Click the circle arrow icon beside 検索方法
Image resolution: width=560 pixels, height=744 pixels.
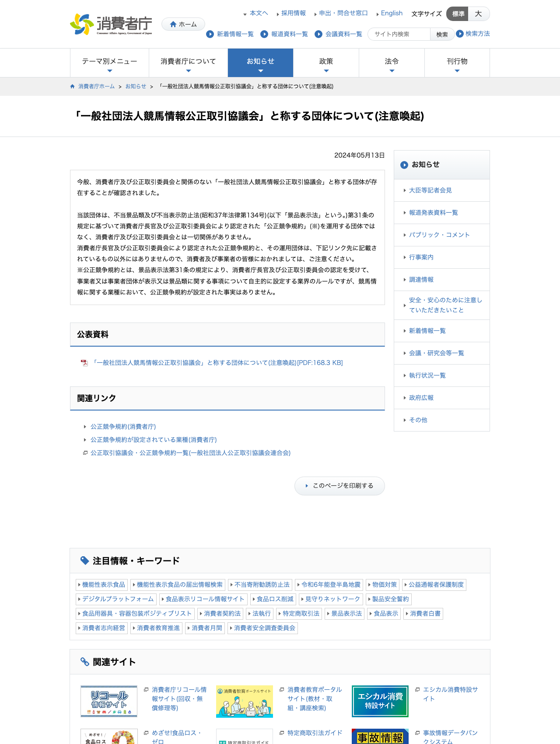(x=460, y=34)
